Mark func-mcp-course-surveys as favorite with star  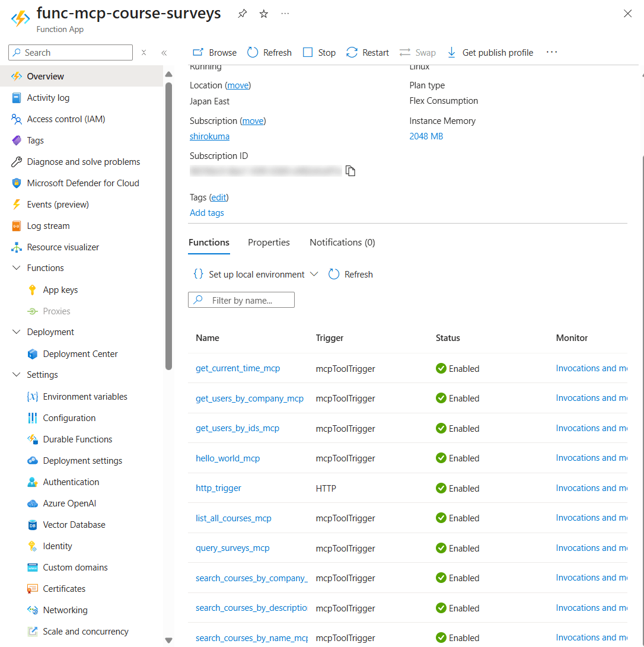(264, 14)
